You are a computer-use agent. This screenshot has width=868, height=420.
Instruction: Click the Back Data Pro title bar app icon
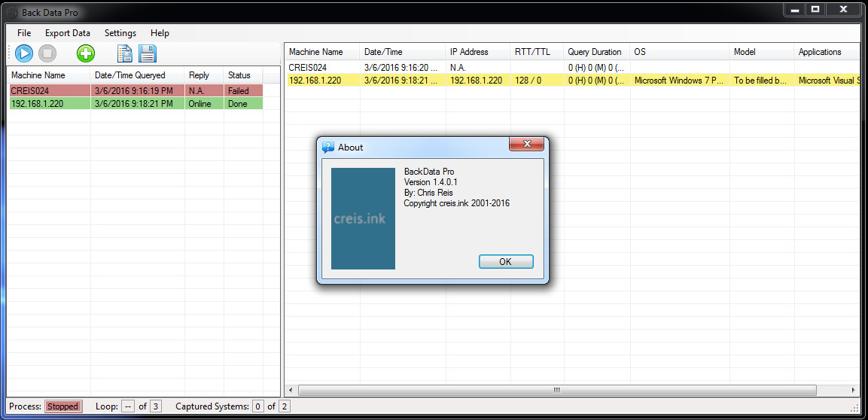12,12
